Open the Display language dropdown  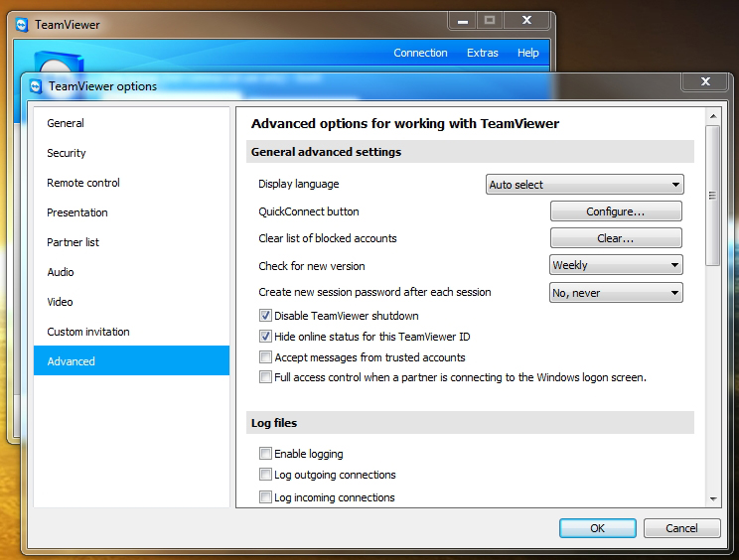click(x=584, y=185)
